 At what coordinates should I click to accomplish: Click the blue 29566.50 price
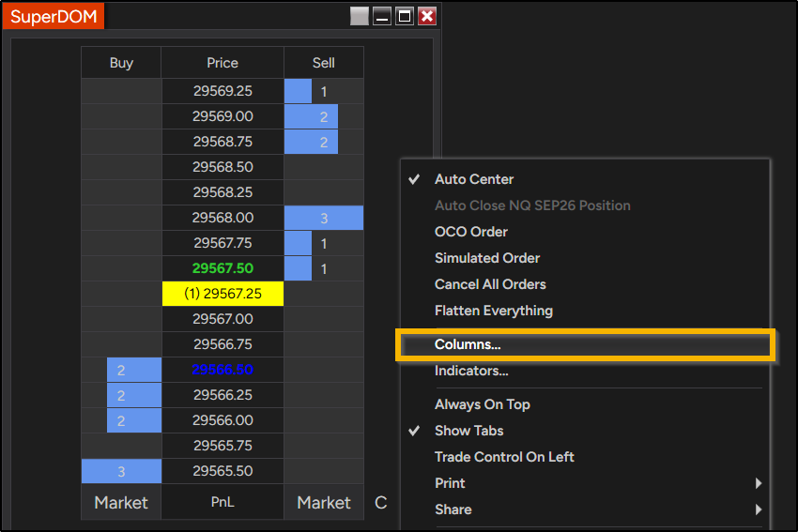(x=223, y=370)
